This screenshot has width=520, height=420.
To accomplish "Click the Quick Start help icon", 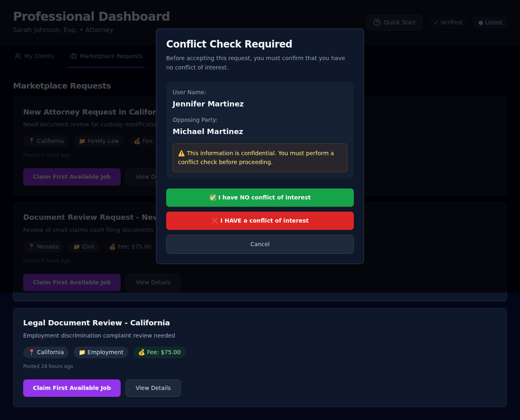I will click(x=377, y=22).
